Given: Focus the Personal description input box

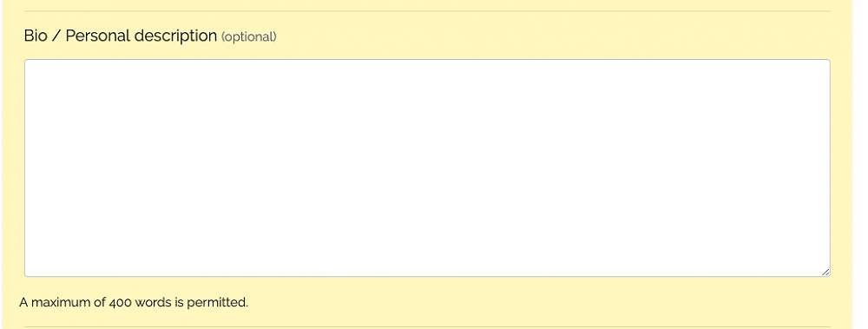Looking at the screenshot, I should pyautogui.click(x=427, y=168).
